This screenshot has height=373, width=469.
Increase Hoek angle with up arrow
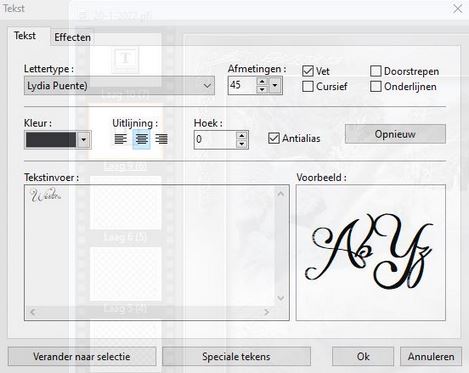tap(242, 135)
